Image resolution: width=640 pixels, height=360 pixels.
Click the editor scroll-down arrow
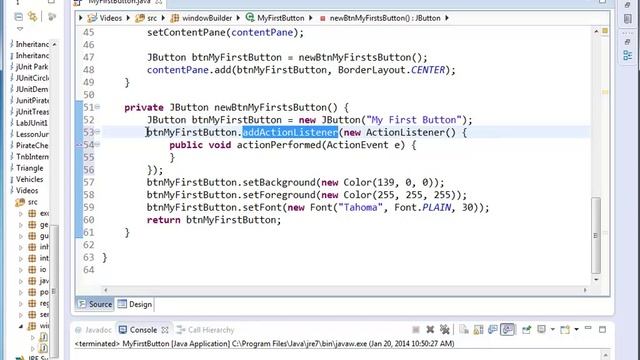[596, 280]
